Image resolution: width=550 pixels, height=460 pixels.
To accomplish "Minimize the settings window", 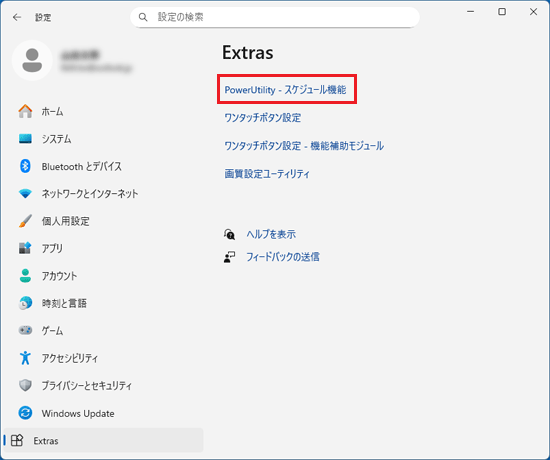I will [x=471, y=12].
